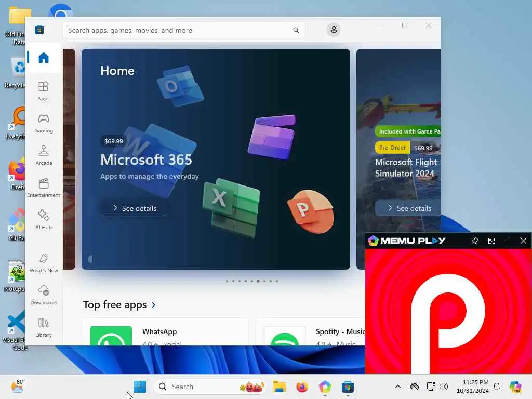See details for Microsoft 365
This screenshot has height=399, width=532.
(135, 208)
